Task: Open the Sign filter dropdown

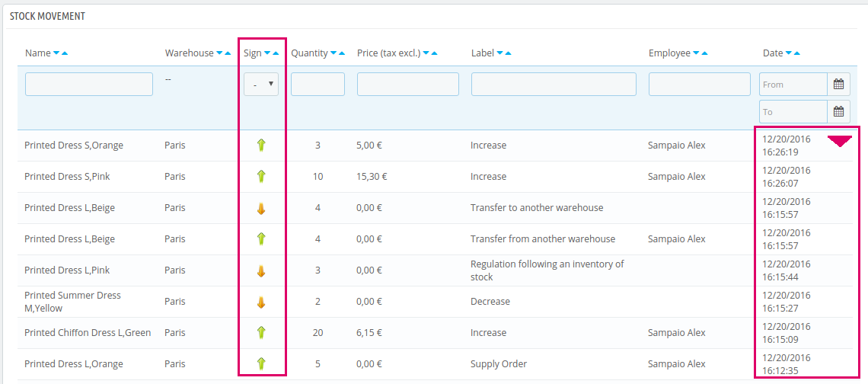Action: click(x=261, y=85)
